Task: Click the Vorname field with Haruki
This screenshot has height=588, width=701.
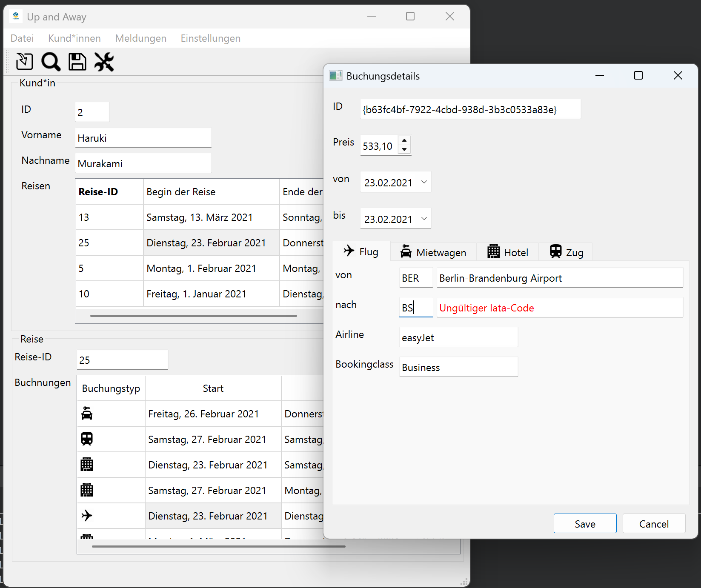Action: pos(143,137)
